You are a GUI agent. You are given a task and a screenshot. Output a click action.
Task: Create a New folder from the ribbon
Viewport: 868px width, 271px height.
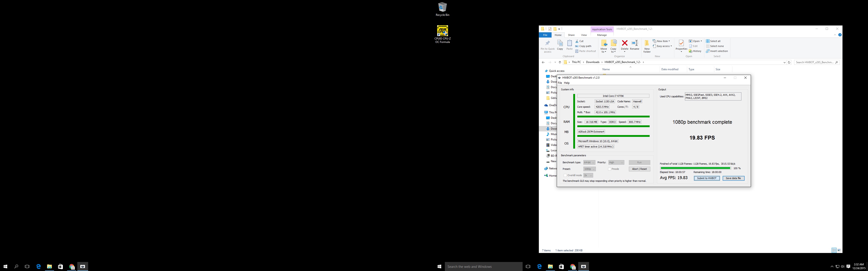point(647,46)
